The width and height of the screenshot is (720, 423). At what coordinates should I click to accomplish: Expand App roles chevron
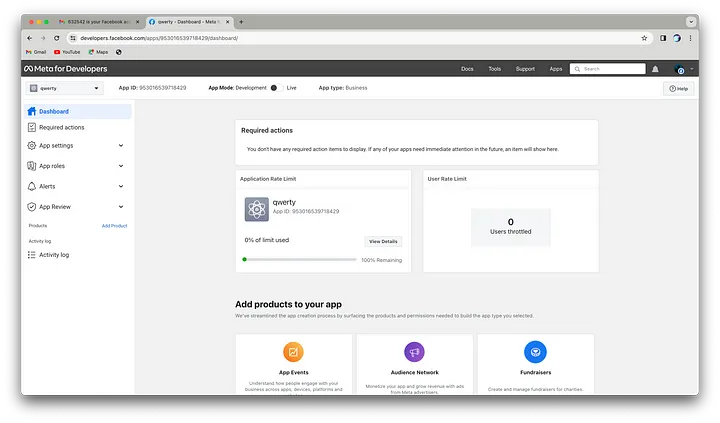coord(121,166)
